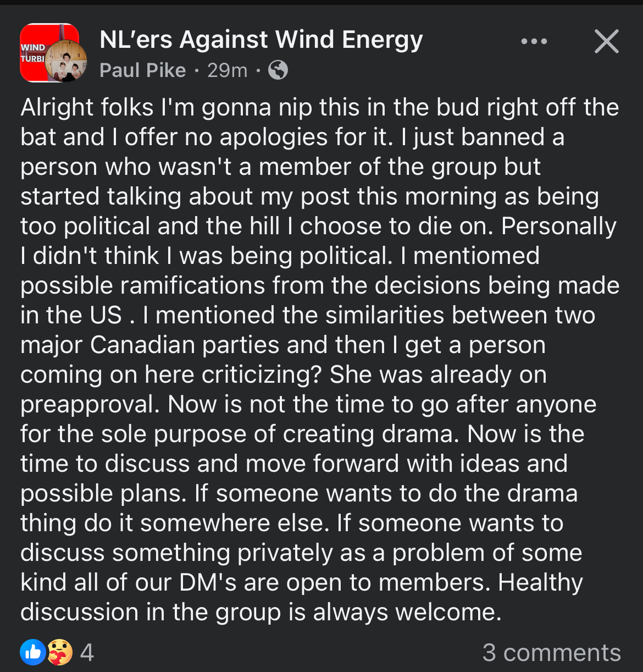
Task: Click the blue thumbs-up Like reaction icon
Action: (x=33, y=652)
